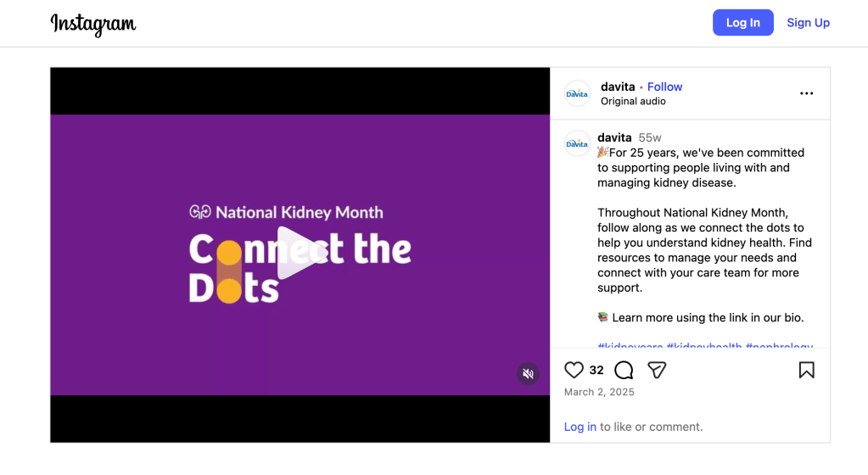Open the Original audio link
The image size is (868, 475).
pyautogui.click(x=633, y=101)
